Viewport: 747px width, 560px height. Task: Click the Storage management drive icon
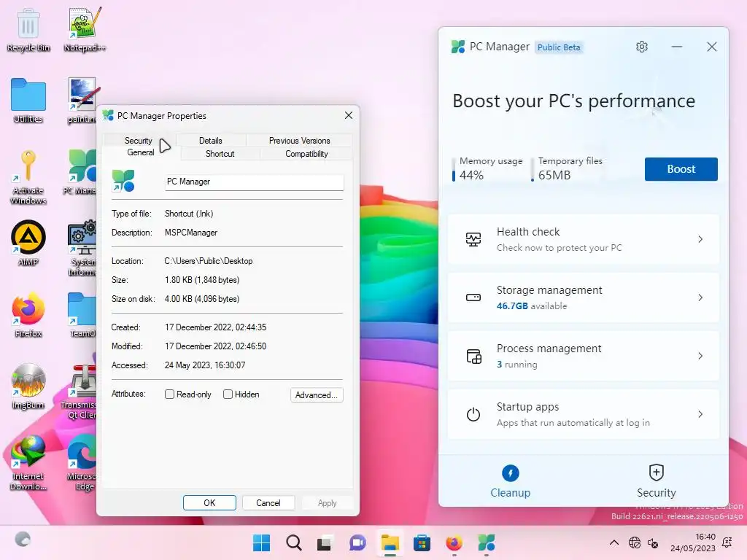pos(473,297)
